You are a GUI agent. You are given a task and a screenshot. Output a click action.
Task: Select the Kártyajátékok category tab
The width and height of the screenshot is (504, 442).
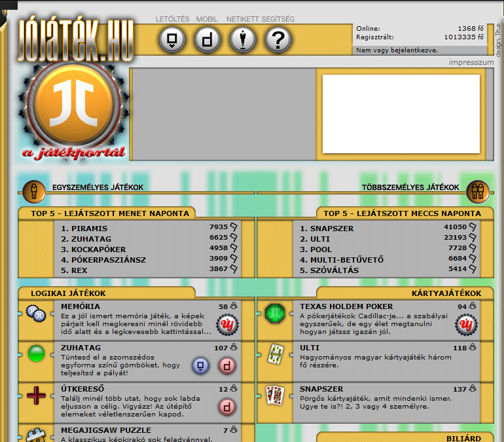coord(446,293)
